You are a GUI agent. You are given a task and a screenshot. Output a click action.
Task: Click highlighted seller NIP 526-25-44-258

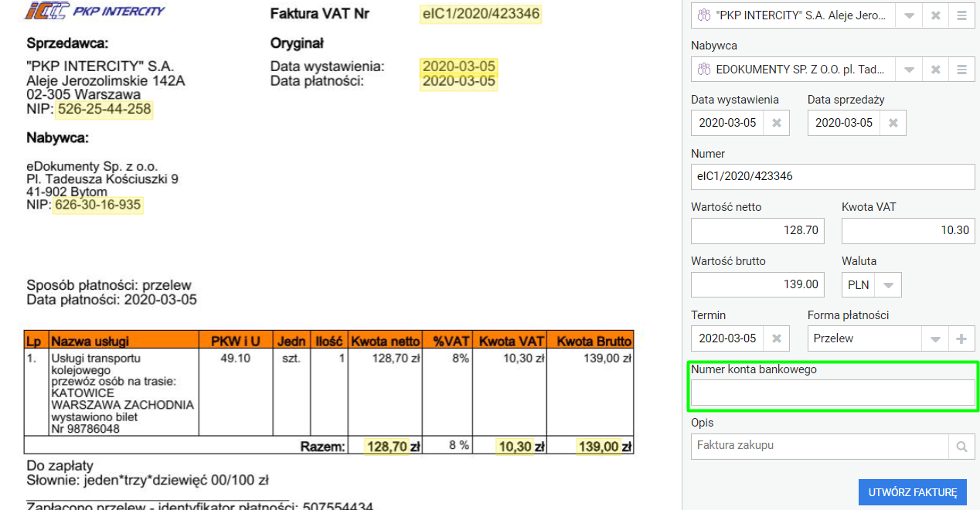click(x=104, y=110)
